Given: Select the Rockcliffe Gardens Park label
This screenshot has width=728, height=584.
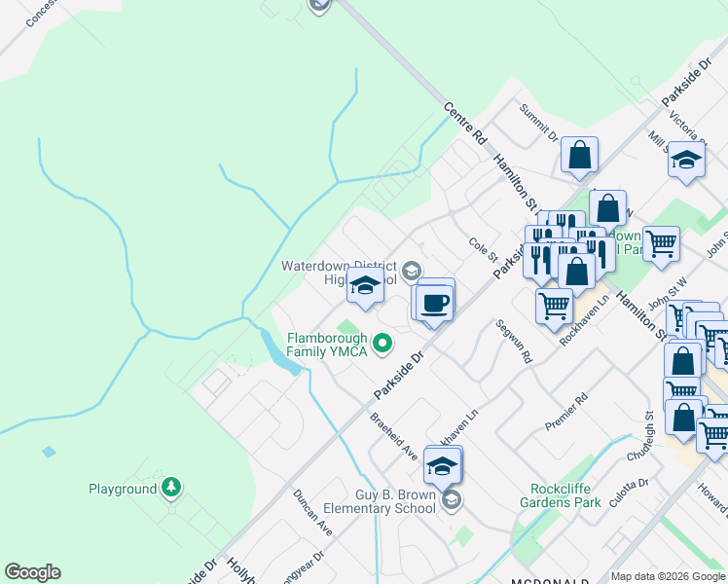Looking at the screenshot, I should pyautogui.click(x=561, y=495).
